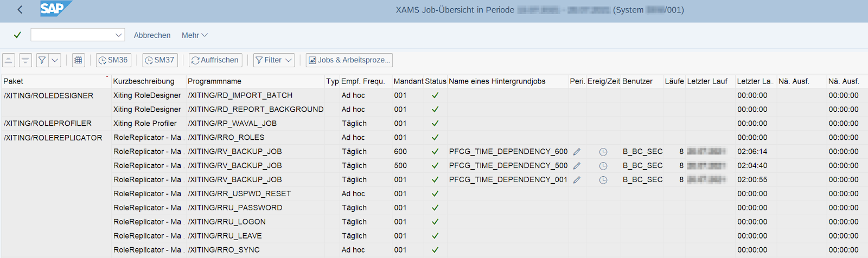Confirm with the green checkmark icon
868x258 pixels.
(17, 35)
